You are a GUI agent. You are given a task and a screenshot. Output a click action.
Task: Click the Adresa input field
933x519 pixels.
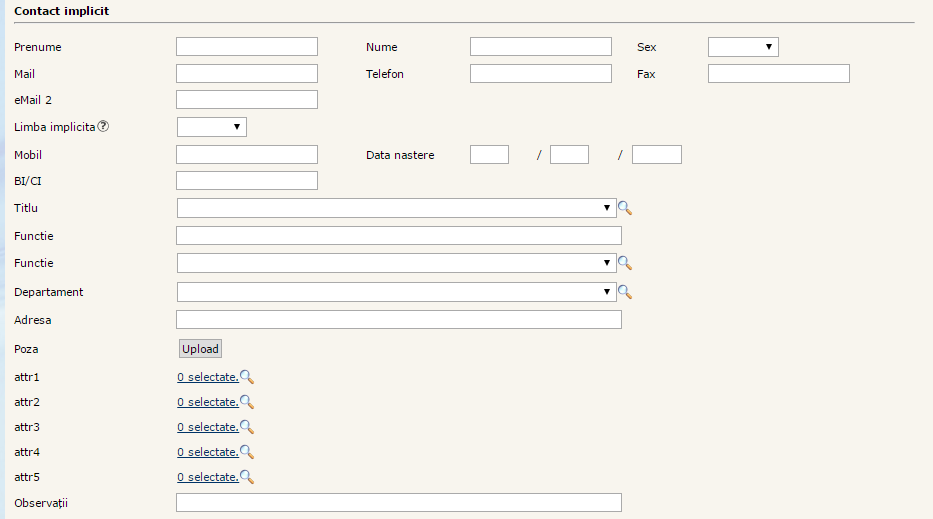(x=398, y=320)
